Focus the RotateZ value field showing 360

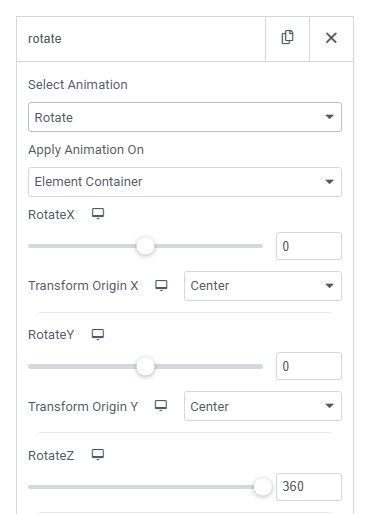[309, 487]
